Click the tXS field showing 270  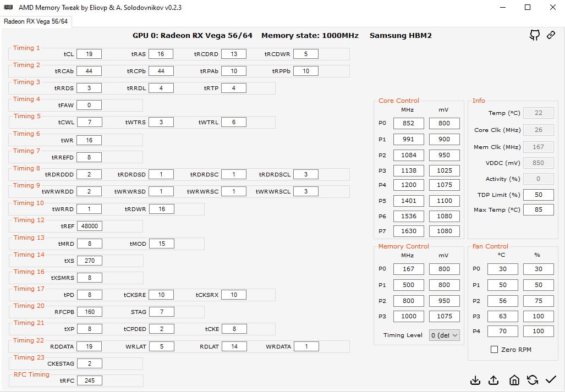[89, 261]
